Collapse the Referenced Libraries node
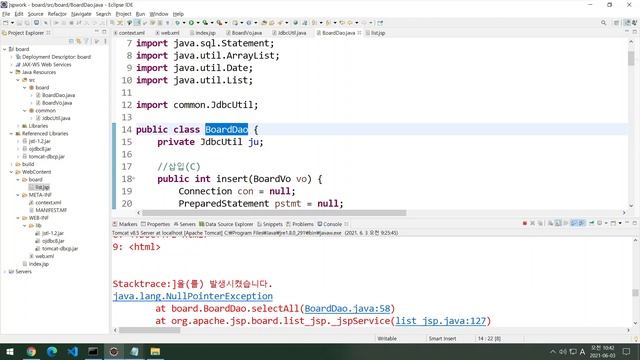 coord(11,134)
